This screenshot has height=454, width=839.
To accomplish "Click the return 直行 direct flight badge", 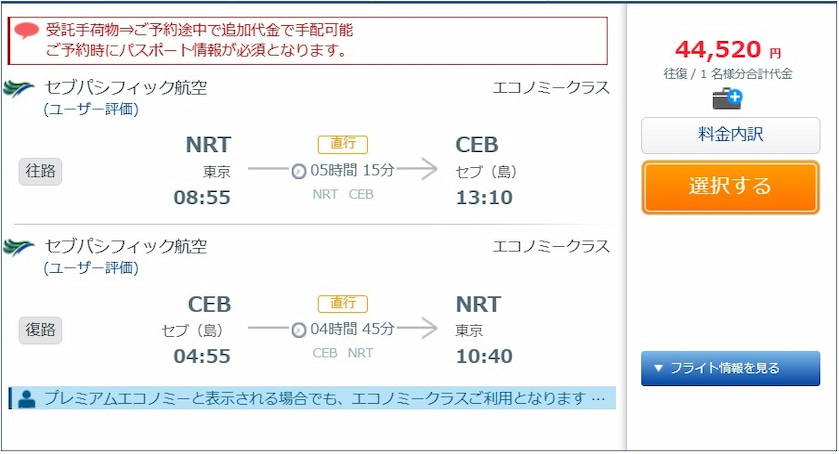I will pos(343,304).
